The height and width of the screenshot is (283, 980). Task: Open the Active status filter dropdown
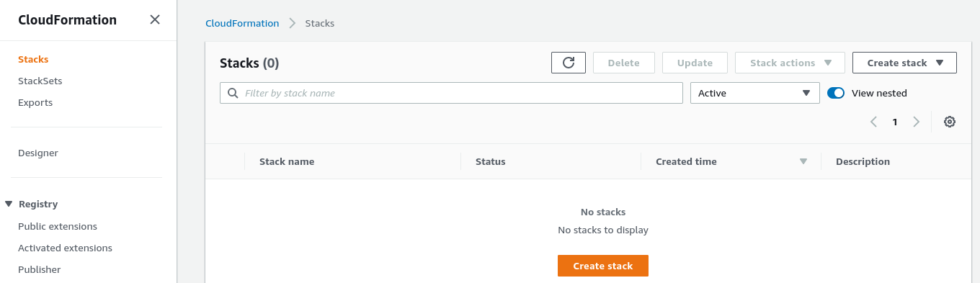point(755,93)
